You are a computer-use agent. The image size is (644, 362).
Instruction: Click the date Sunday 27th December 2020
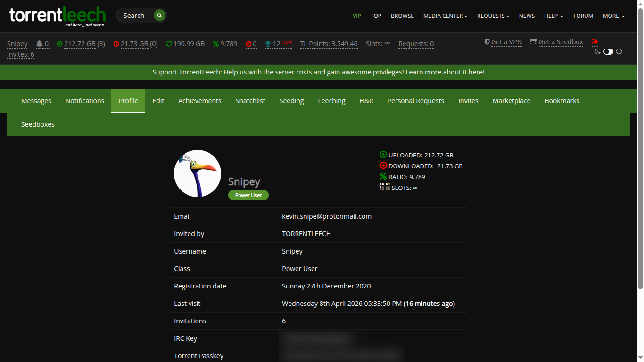326,286
